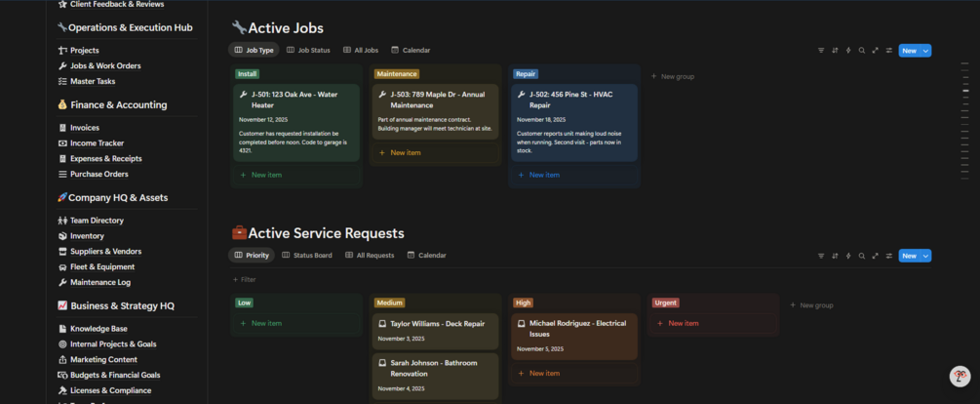The height and width of the screenshot is (404, 980).
Task: Open sort icon in Active Service Requests toolbar
Action: [x=835, y=256]
